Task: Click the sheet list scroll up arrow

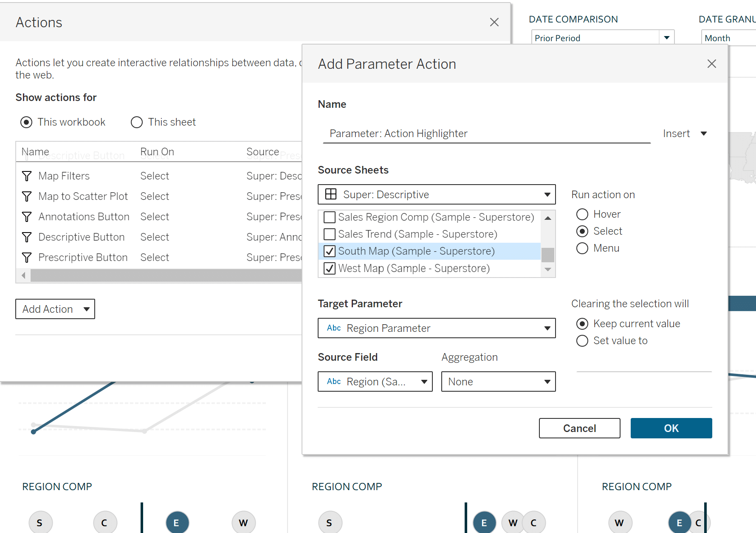Action: (548, 218)
